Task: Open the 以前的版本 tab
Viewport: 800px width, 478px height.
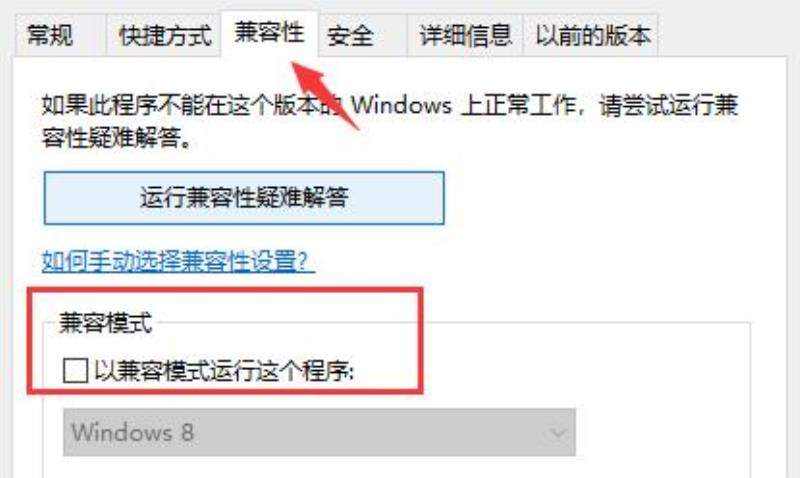Action: 590,35
